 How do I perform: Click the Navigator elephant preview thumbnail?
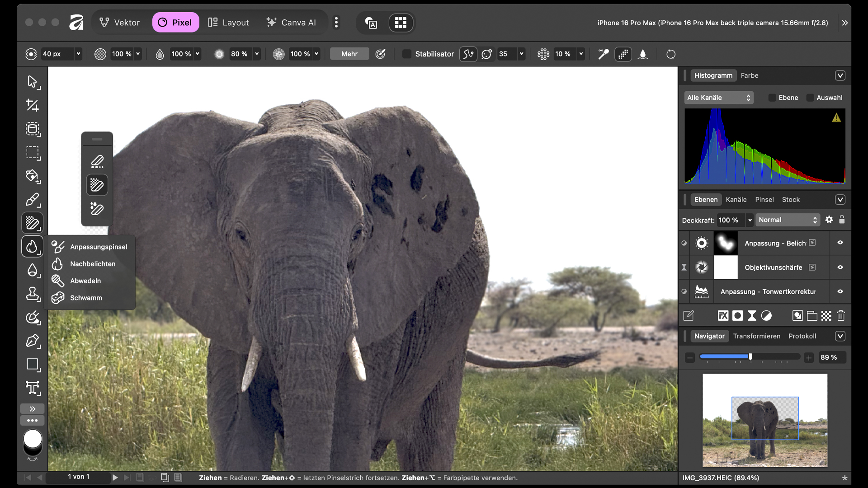tap(764, 420)
